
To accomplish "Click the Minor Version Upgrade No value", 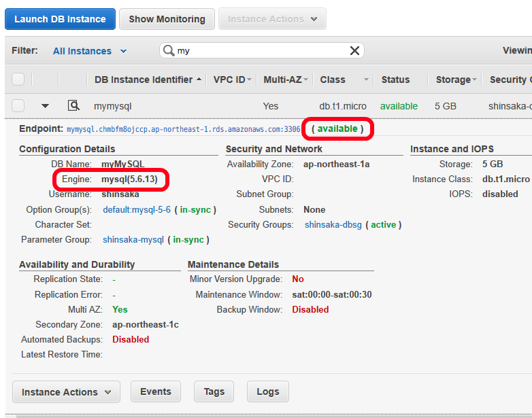I will pyautogui.click(x=298, y=279).
